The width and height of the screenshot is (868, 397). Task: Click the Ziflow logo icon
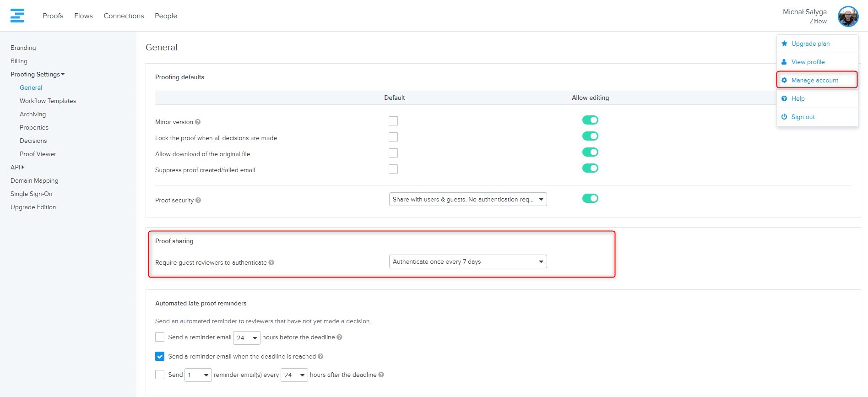[17, 16]
